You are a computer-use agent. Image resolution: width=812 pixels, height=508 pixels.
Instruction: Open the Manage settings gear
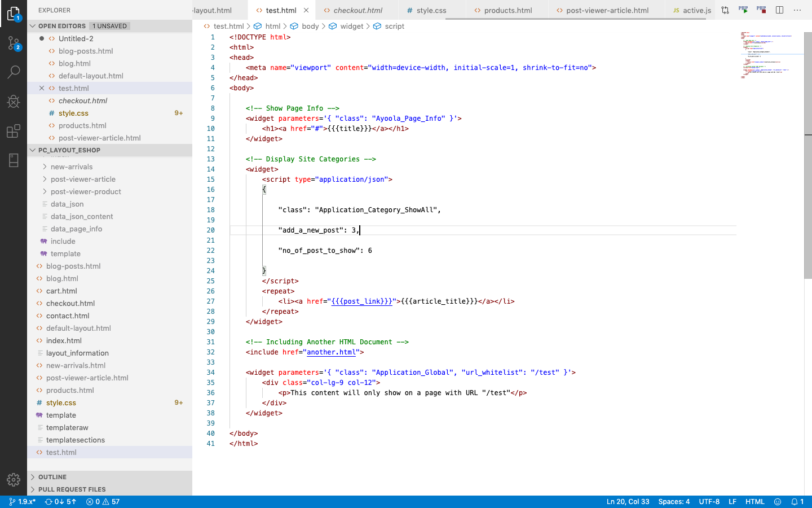pos(14,480)
